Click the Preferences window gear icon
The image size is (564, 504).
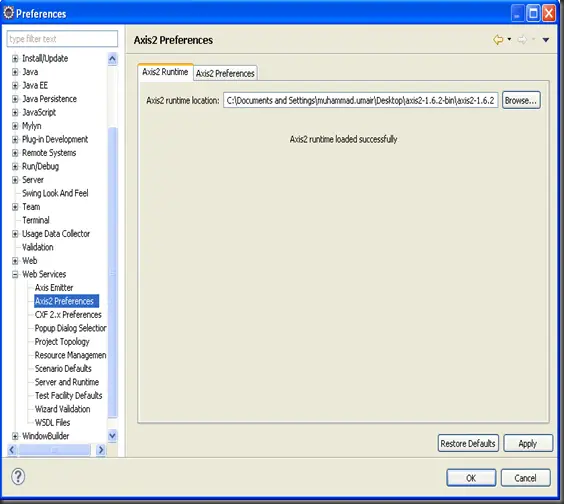(x=8, y=13)
